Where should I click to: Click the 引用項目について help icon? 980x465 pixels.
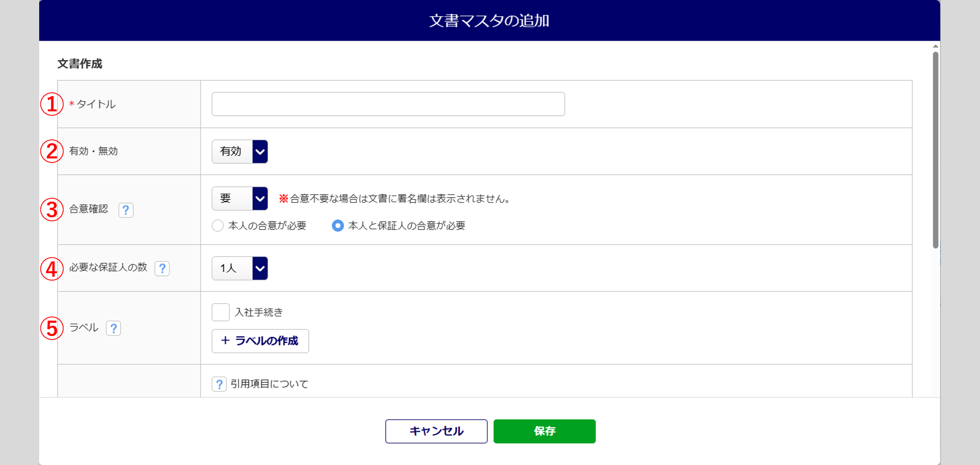tap(219, 384)
